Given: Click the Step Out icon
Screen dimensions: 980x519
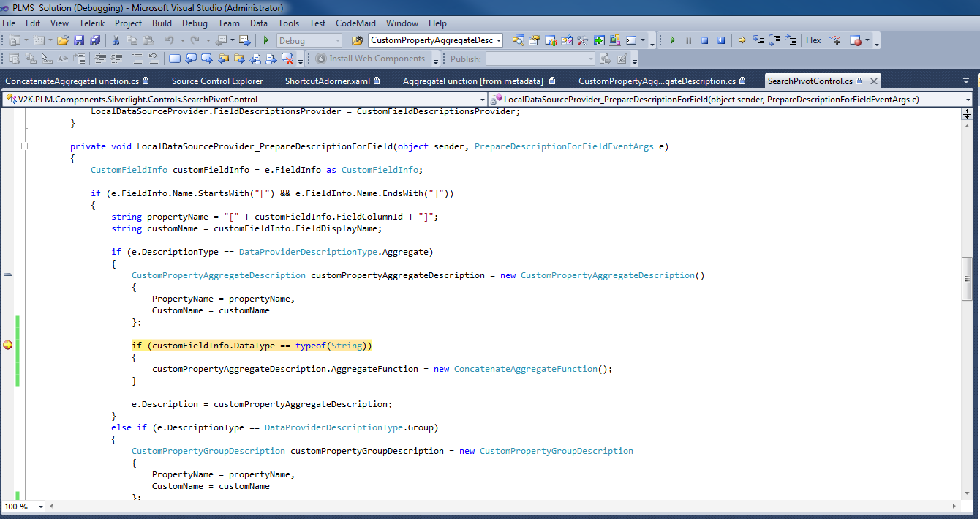Looking at the screenshot, I should pos(790,40).
